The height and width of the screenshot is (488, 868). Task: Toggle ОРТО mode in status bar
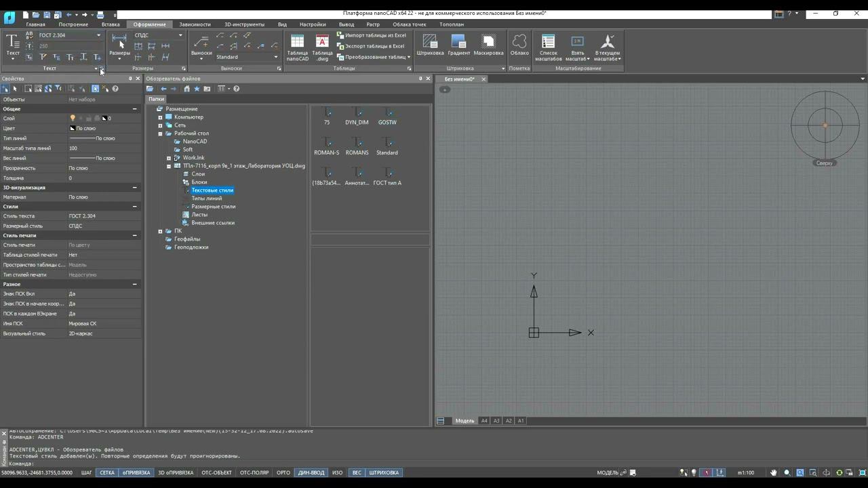click(283, 472)
